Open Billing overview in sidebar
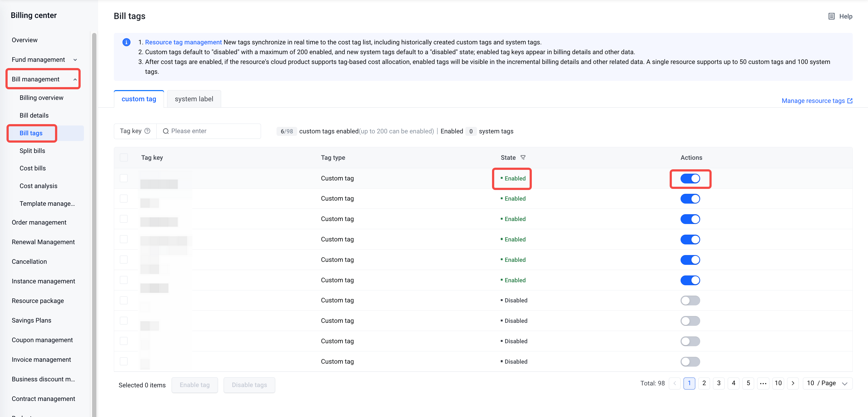This screenshot has width=868, height=417. tap(41, 98)
